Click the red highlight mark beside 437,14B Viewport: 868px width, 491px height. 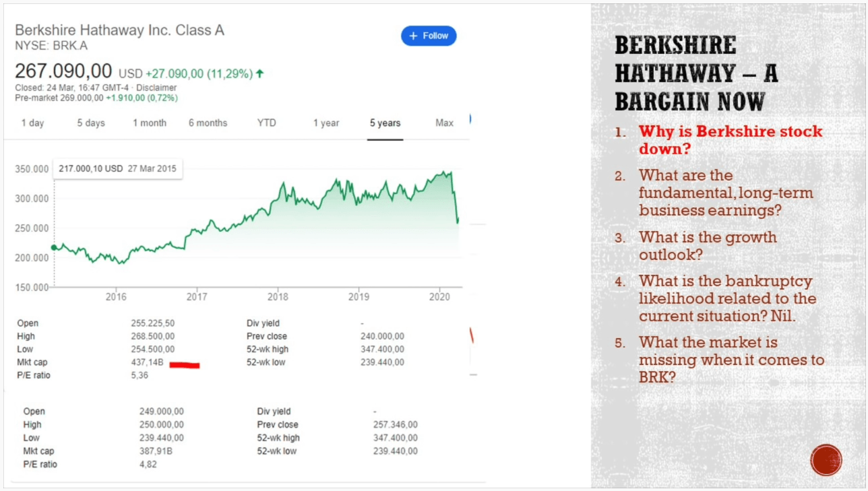click(x=185, y=365)
